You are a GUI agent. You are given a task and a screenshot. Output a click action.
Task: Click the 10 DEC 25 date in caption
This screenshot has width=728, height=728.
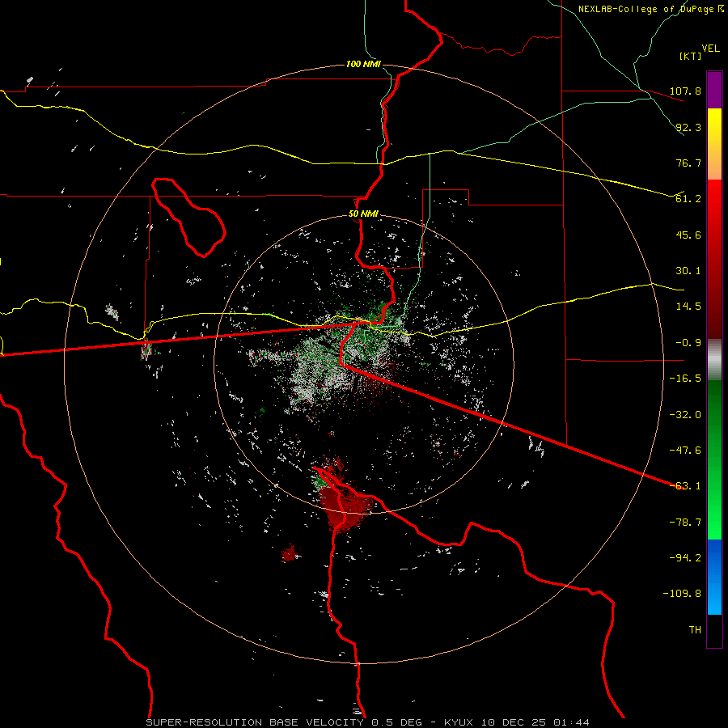click(x=517, y=722)
